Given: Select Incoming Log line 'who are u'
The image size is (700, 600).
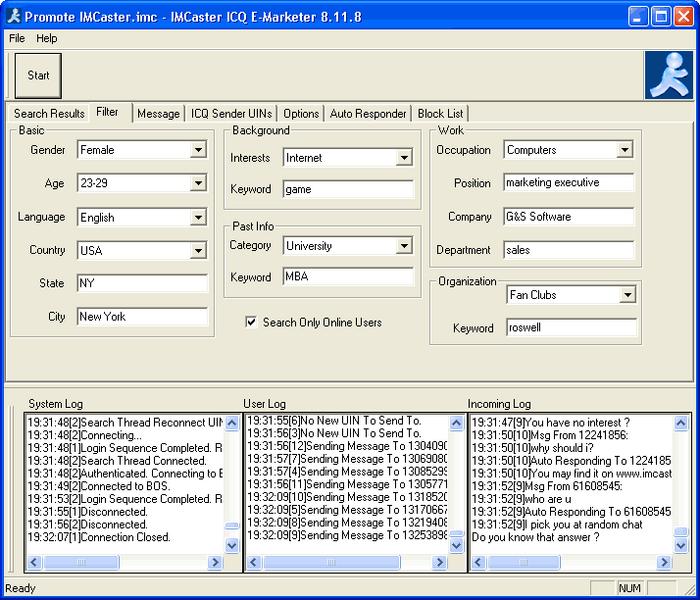Looking at the screenshot, I should pyautogui.click(x=521, y=499).
